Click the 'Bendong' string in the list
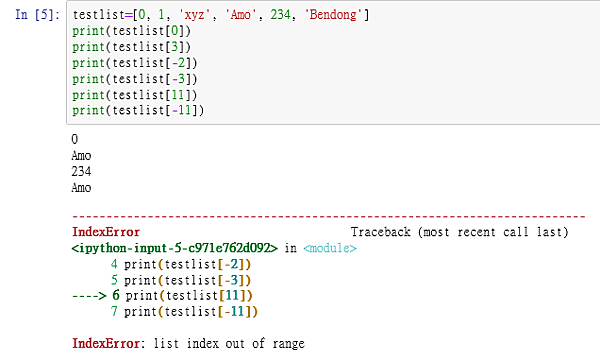This screenshot has width=600, height=361. [333, 15]
